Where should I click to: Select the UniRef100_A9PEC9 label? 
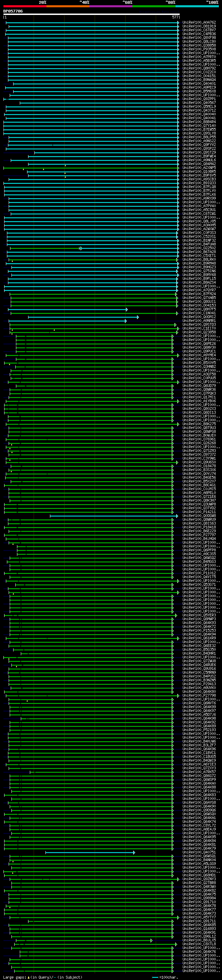coord(199,88)
